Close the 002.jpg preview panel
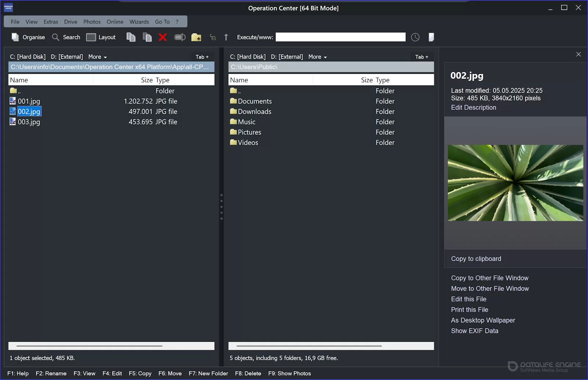Image resolution: width=588 pixels, height=380 pixels. coord(578,54)
